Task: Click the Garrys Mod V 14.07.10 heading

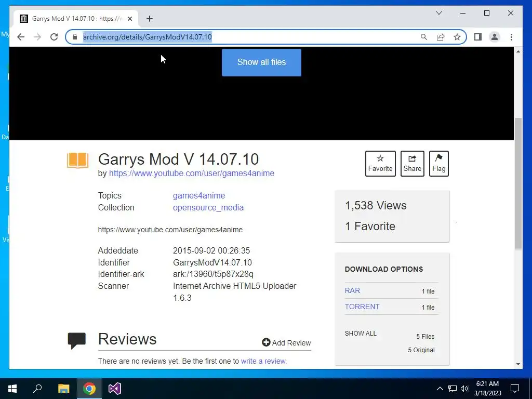Action: (179, 159)
